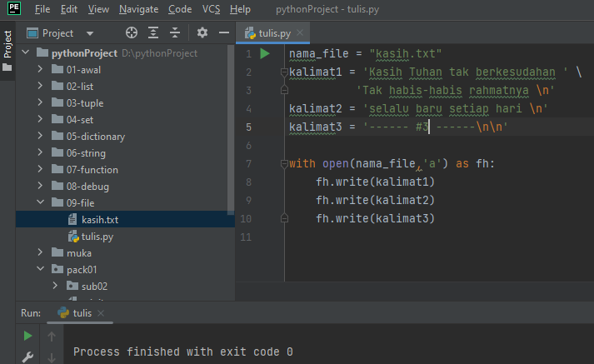Collapse the pack01 package

(x=41, y=268)
